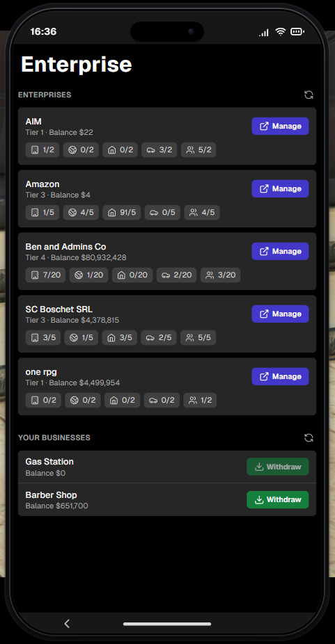Select the Barber Shop business row

167,500
